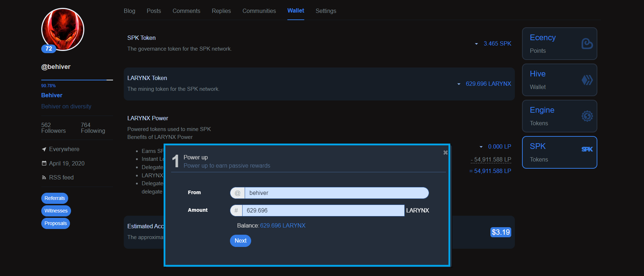Click the reputation badge 72
The height and width of the screenshot is (276, 644).
(x=49, y=49)
